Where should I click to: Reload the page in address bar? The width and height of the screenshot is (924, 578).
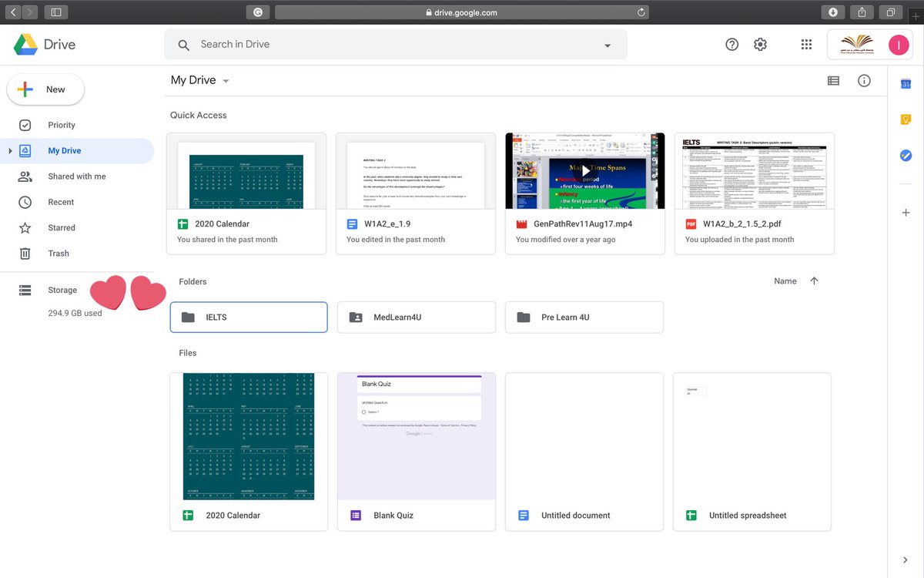click(641, 12)
